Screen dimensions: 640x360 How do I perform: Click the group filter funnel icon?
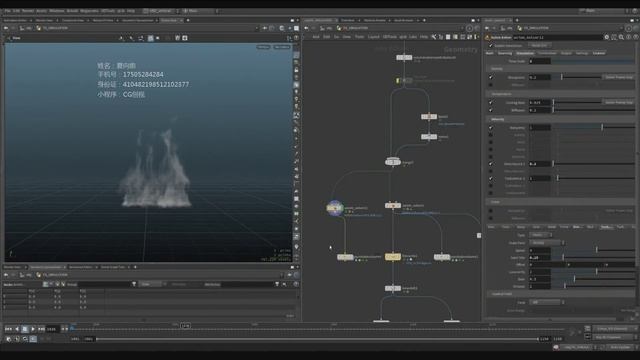pyautogui.click(x=134, y=284)
